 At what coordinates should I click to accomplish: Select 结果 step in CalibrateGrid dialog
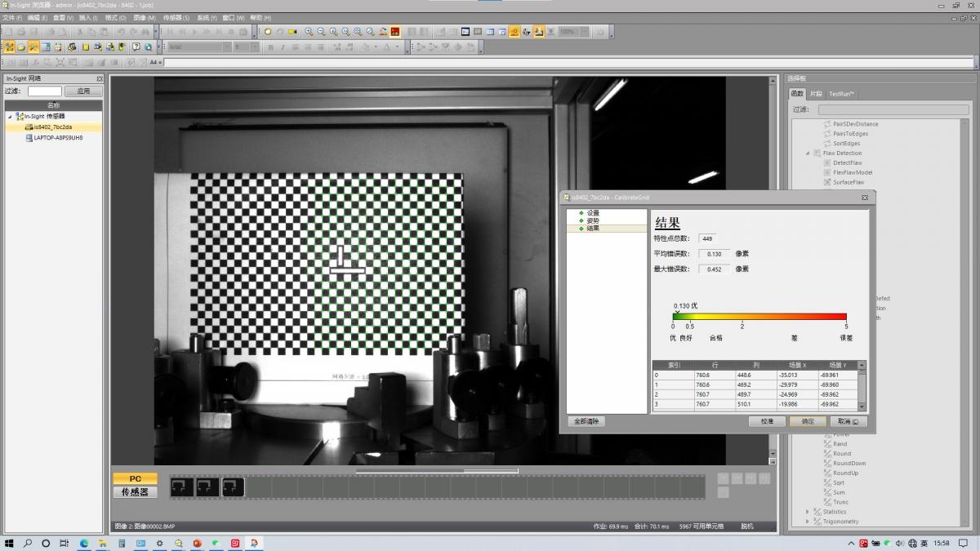[x=593, y=229]
